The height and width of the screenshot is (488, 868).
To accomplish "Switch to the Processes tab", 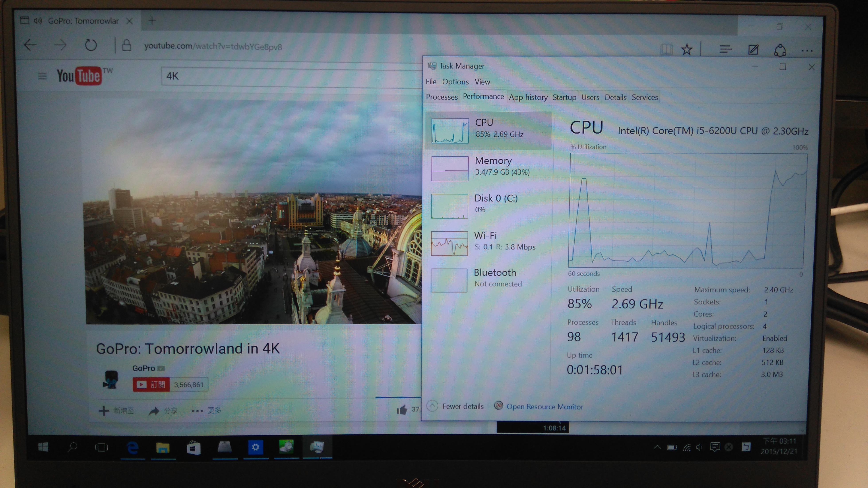I will 441,97.
